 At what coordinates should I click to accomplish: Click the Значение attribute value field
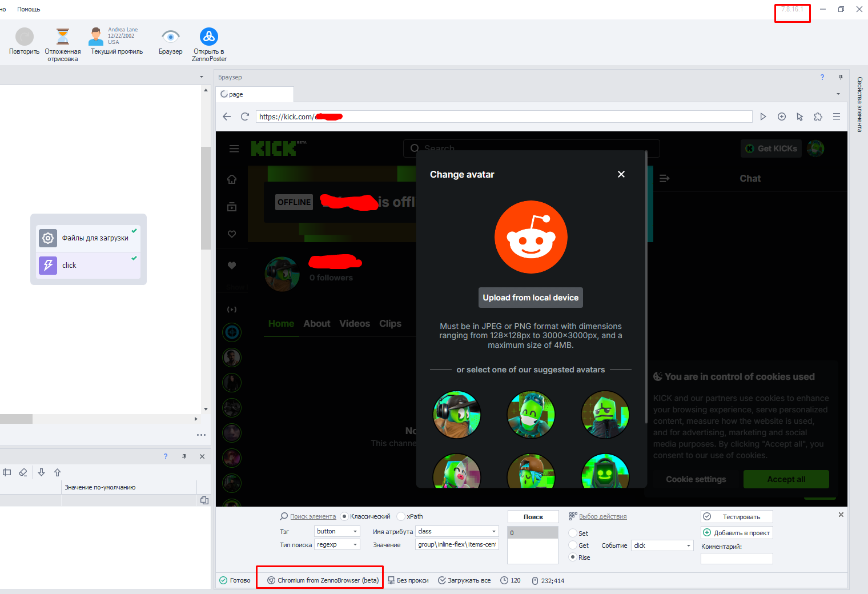pyautogui.click(x=457, y=544)
